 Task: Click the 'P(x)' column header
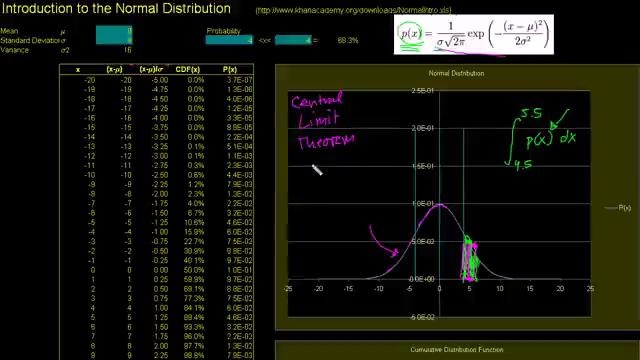pos(230,69)
